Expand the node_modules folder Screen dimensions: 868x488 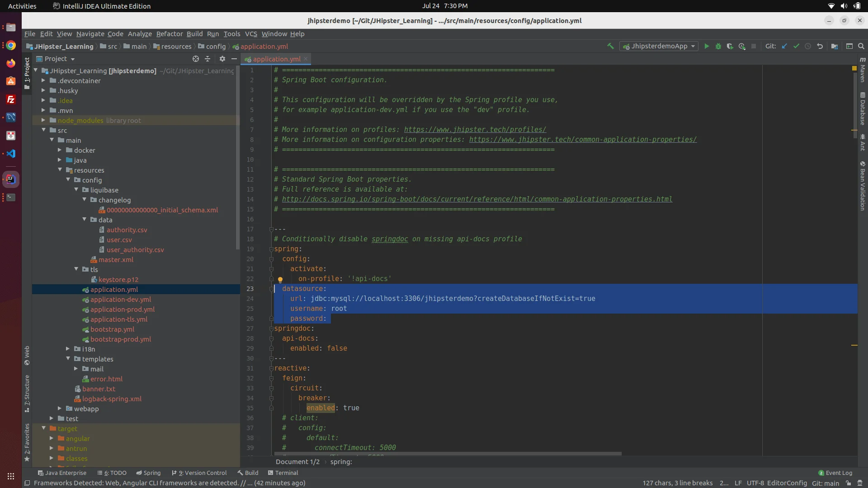pyautogui.click(x=43, y=120)
